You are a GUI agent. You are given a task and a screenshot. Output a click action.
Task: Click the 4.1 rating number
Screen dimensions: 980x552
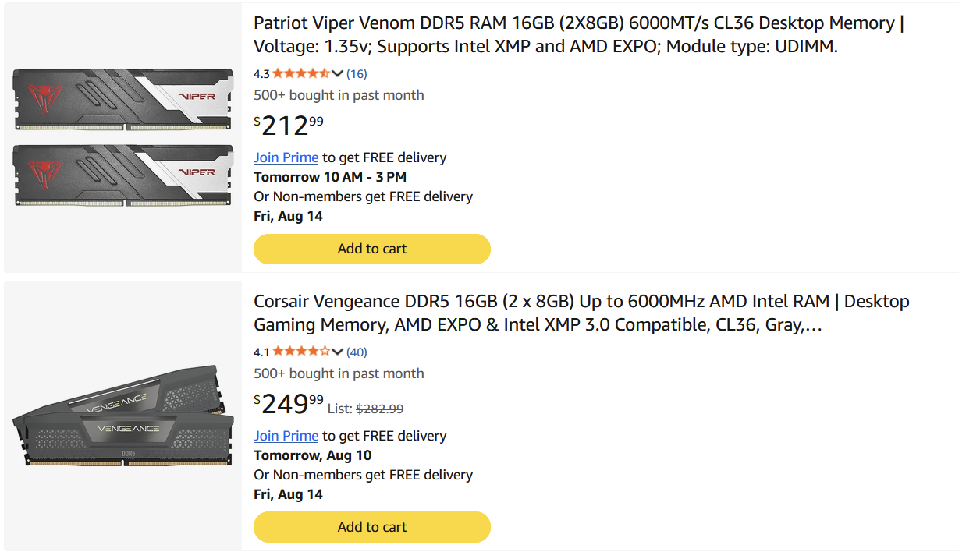pos(261,352)
